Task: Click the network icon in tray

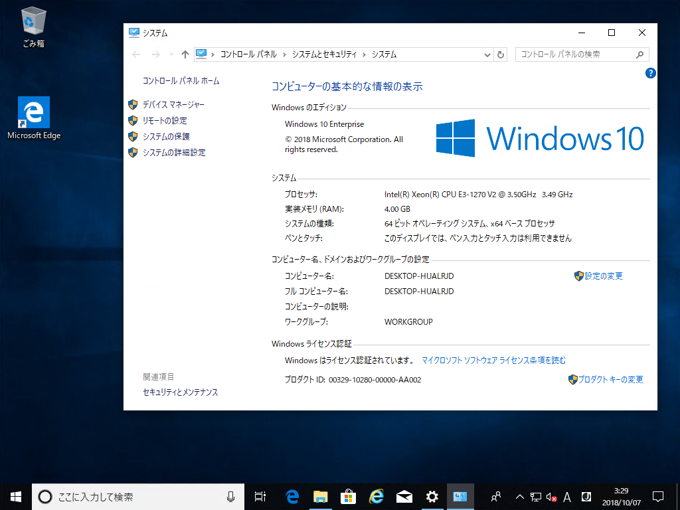Action: pos(536,497)
